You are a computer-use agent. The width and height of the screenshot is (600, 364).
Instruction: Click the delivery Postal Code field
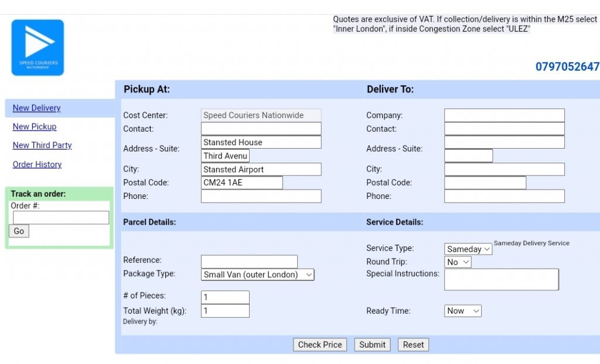point(485,183)
